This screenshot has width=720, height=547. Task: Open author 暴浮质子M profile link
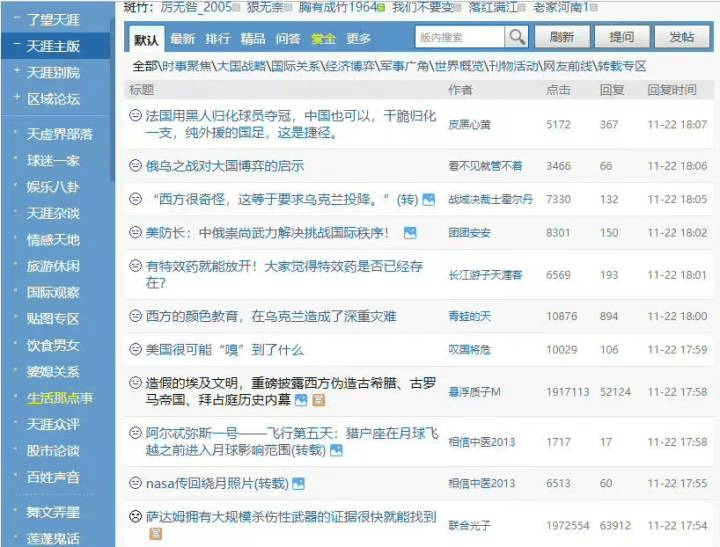tap(474, 391)
